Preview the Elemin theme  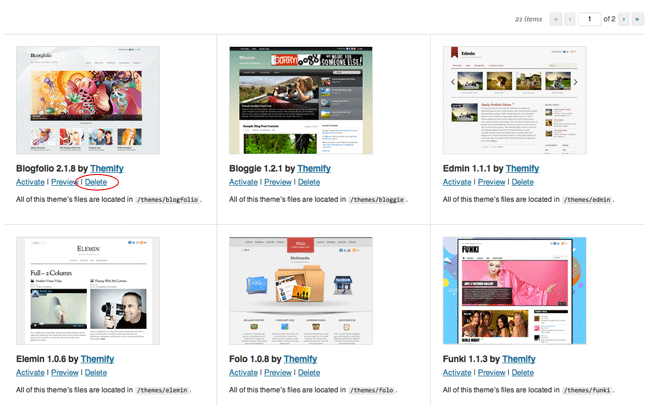point(65,372)
